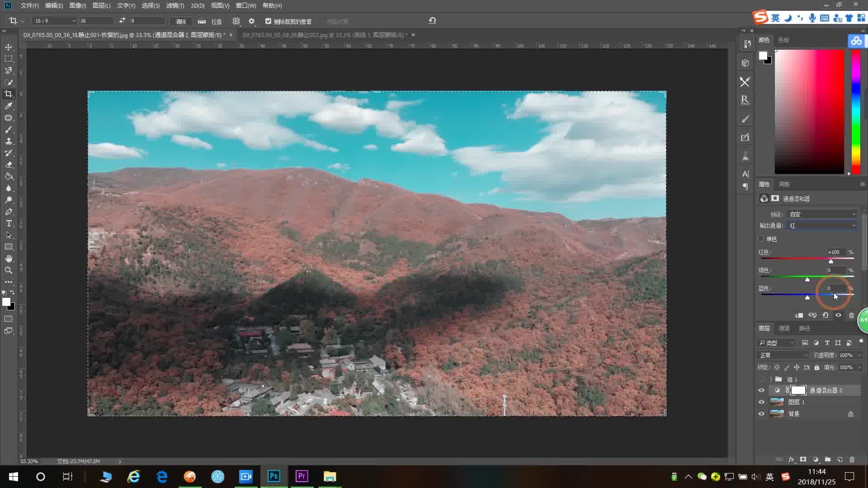Screen dimensions: 868x488
Task: Toggle the Delete Cropped Pixels checkbox
Action: pos(269,21)
